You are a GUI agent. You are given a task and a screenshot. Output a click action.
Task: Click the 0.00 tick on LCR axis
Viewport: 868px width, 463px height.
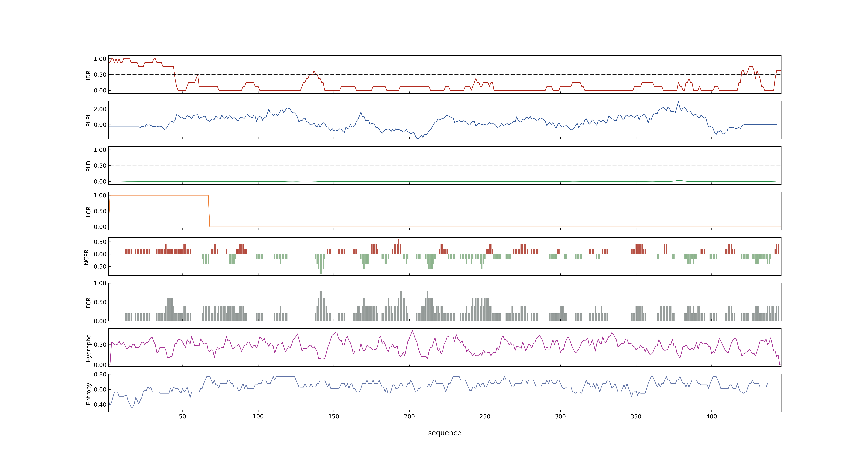coord(100,227)
